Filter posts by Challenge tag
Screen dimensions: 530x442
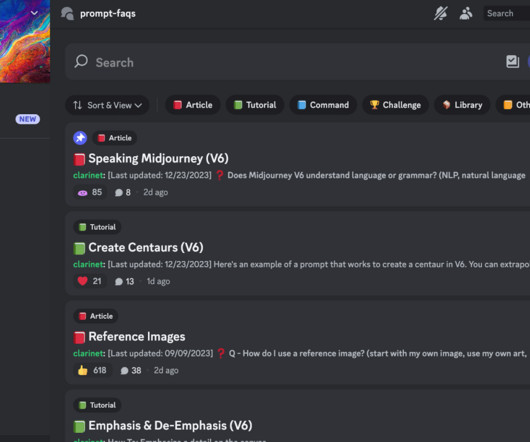(x=395, y=105)
